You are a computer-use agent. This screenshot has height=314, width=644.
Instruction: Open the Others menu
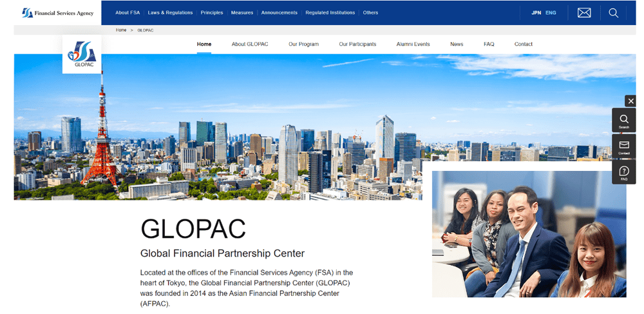[370, 13]
